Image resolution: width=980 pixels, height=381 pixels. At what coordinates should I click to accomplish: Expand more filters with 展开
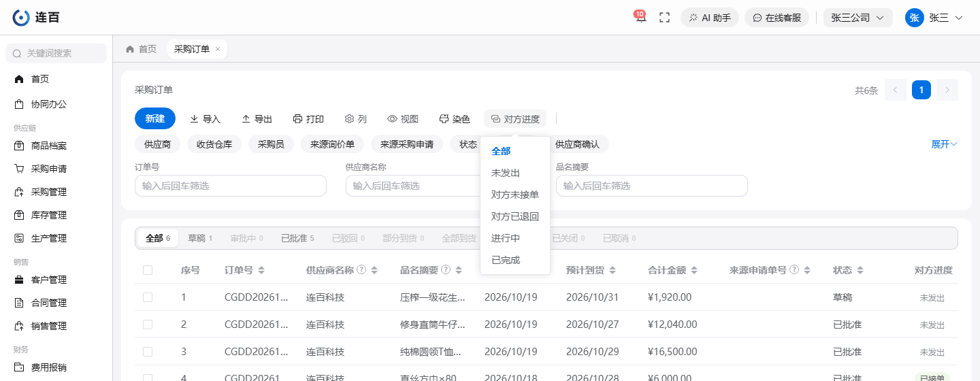[945, 144]
